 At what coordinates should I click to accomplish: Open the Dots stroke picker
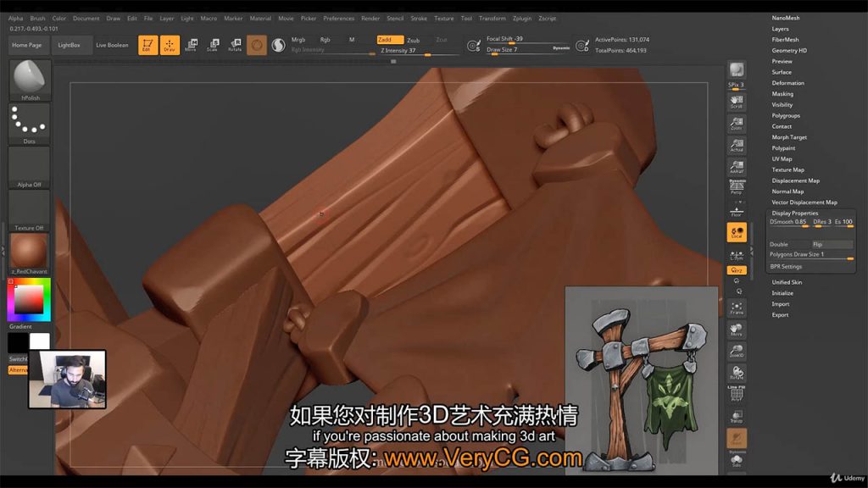pyautogui.click(x=30, y=124)
